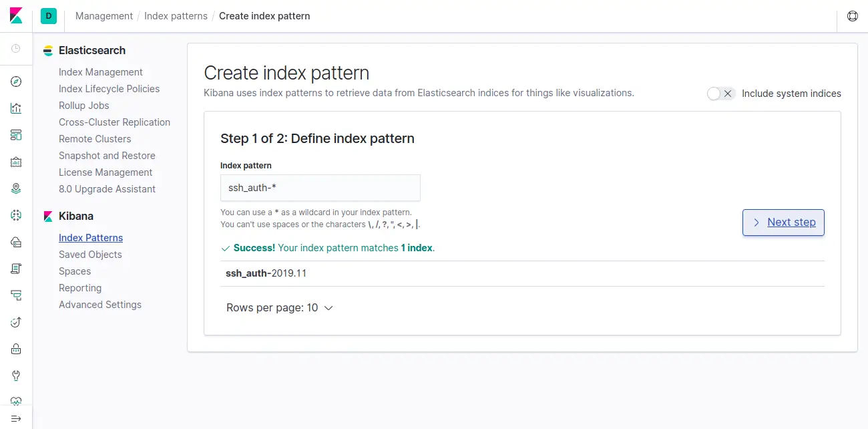Click the Kibana section logo icon
Image resolution: width=868 pixels, height=429 pixels.
click(x=48, y=217)
